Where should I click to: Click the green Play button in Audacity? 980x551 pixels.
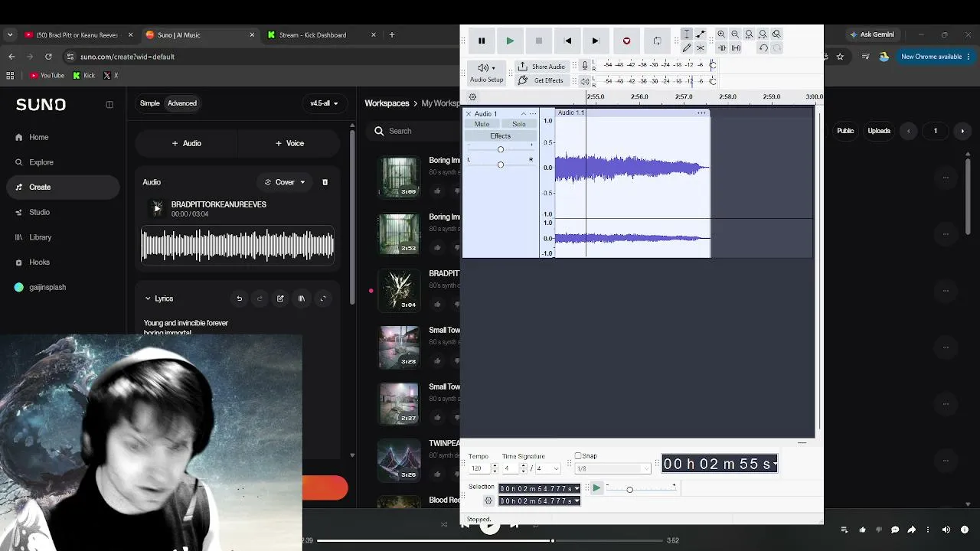click(510, 41)
